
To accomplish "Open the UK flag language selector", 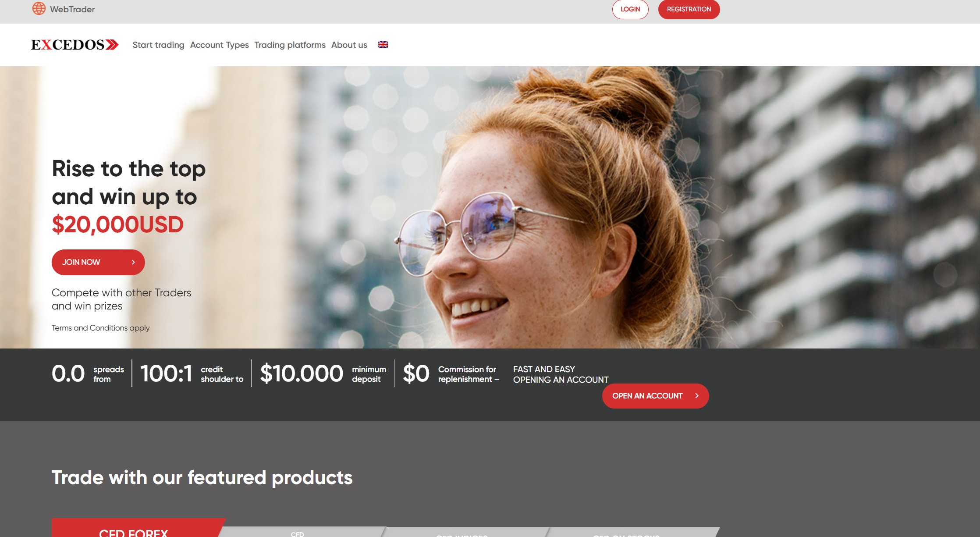I will pos(383,45).
